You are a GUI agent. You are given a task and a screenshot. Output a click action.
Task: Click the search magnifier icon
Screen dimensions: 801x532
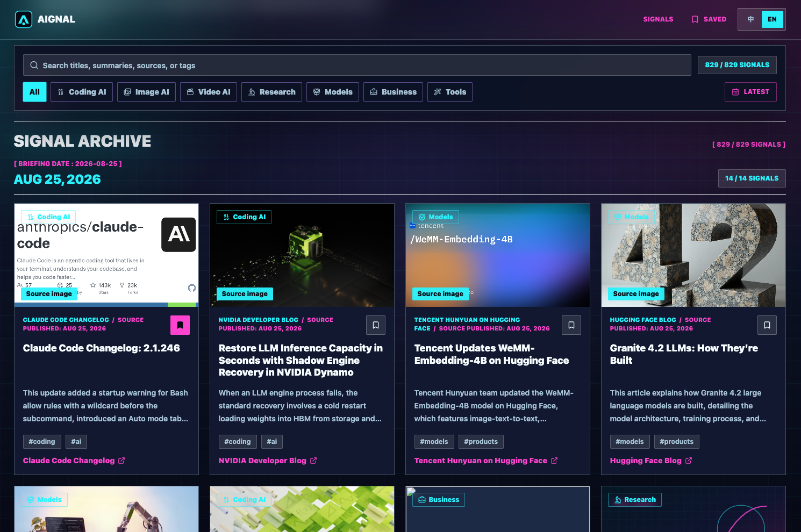click(34, 65)
